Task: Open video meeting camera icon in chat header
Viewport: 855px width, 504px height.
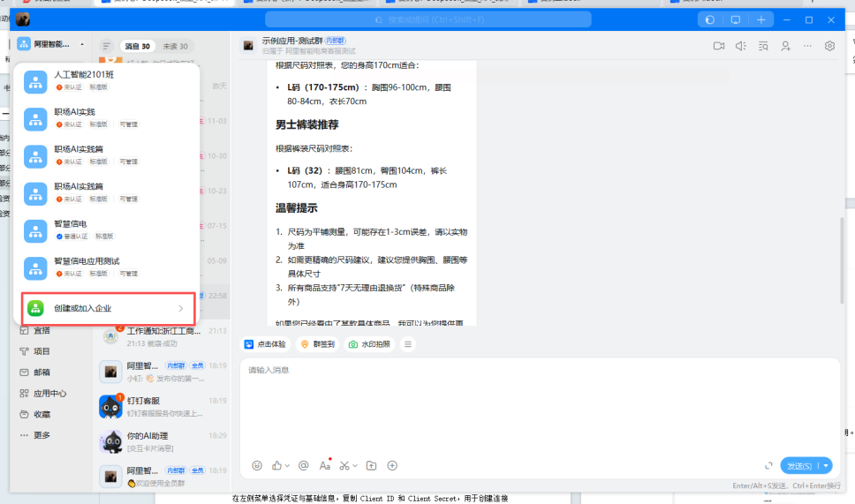Action: (719, 46)
